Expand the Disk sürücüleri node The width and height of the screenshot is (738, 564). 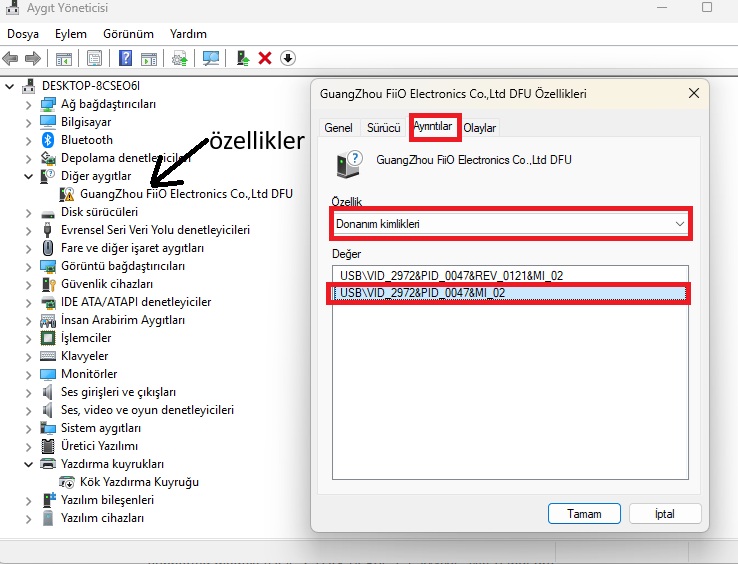(28, 213)
